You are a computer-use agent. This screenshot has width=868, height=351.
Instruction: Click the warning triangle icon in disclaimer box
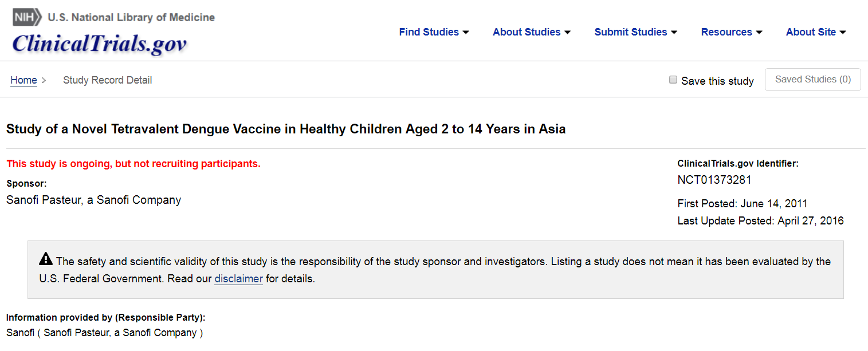click(x=46, y=260)
